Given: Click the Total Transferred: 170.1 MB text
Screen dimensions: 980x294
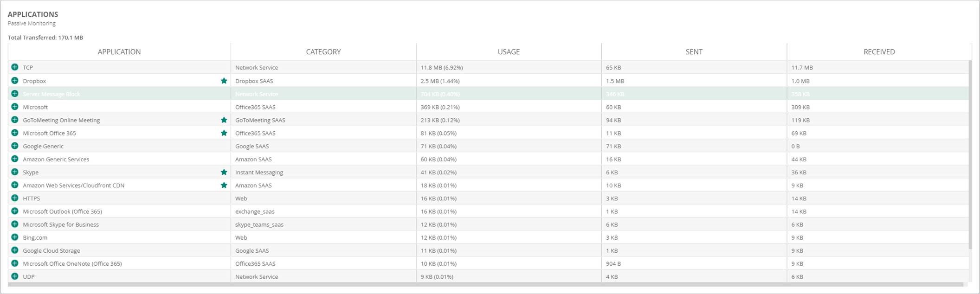Looking at the screenshot, I should (45, 38).
